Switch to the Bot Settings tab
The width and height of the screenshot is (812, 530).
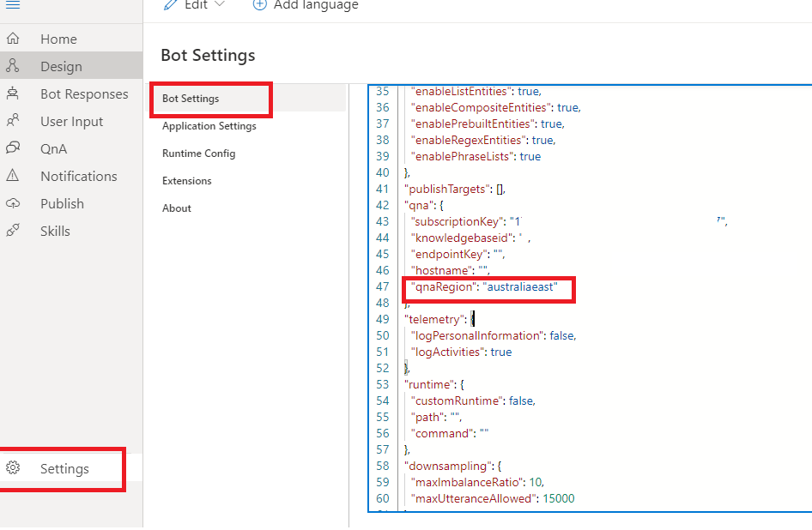(190, 99)
